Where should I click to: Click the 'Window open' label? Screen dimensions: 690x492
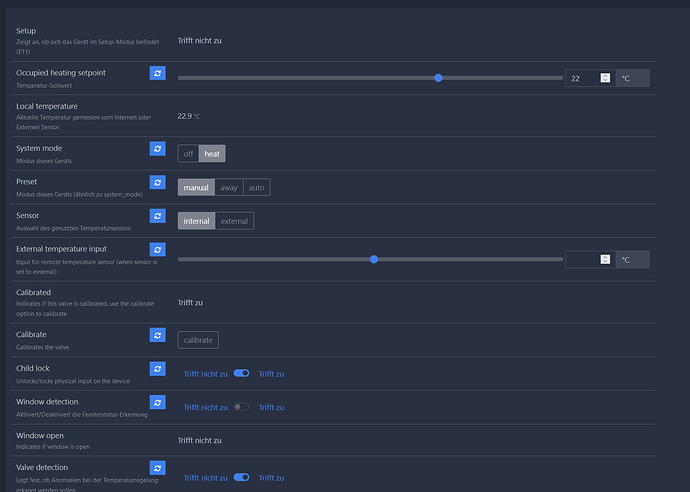coord(40,436)
